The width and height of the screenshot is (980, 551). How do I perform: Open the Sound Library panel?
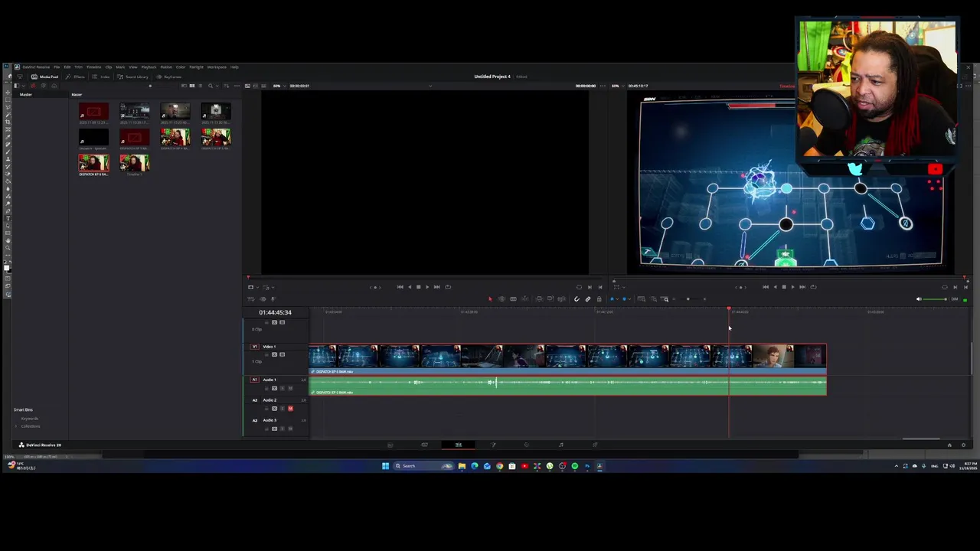point(132,77)
